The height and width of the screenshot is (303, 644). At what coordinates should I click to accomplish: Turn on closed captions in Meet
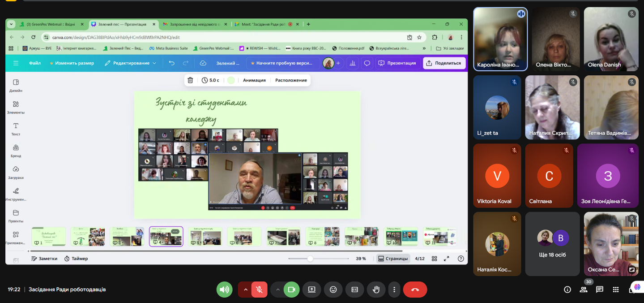[354, 290]
